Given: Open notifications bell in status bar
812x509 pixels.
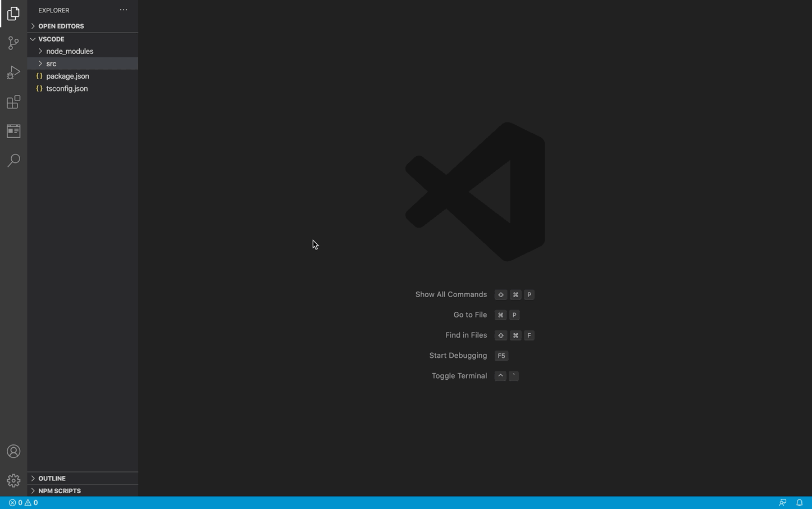Looking at the screenshot, I should coord(800,503).
